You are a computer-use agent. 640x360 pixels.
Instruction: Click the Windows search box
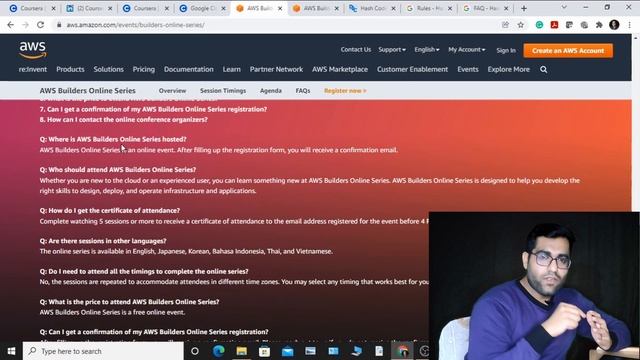coord(103,351)
